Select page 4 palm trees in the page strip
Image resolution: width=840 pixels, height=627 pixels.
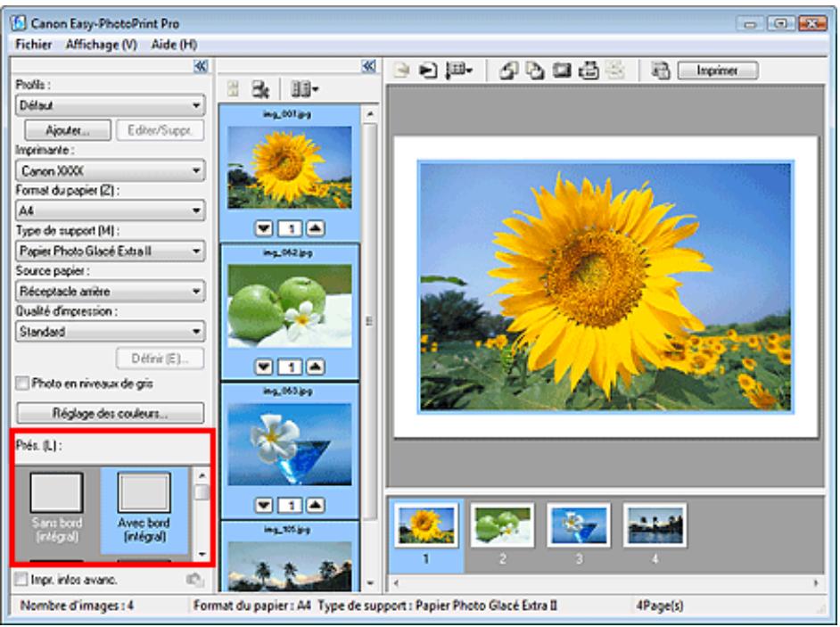coord(655,525)
